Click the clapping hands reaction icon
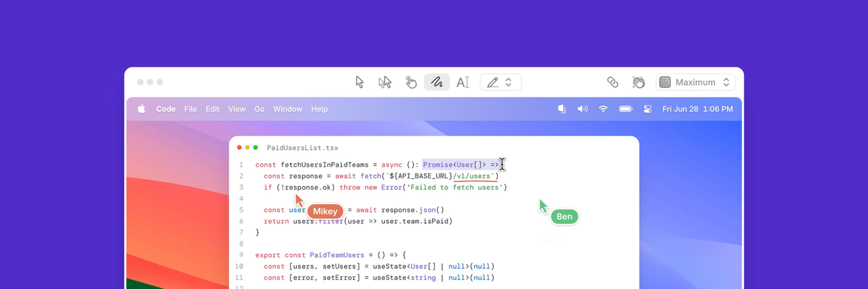The height and width of the screenshot is (289, 868). 638,82
